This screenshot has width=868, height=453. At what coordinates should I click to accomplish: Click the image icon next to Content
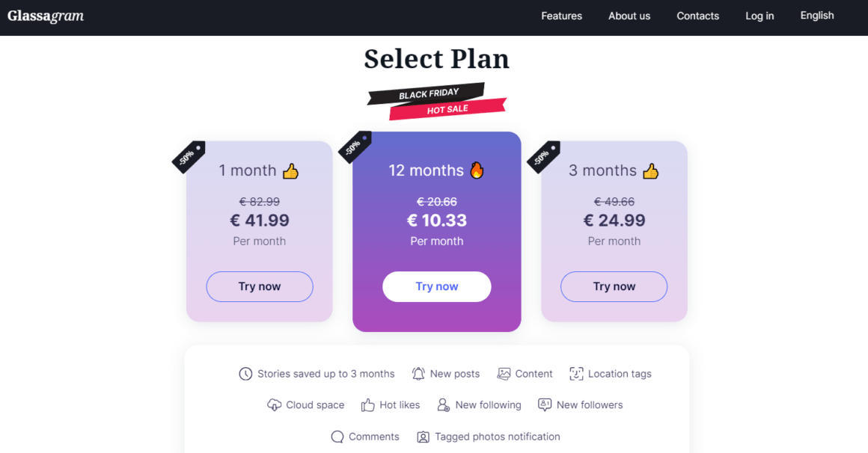504,374
